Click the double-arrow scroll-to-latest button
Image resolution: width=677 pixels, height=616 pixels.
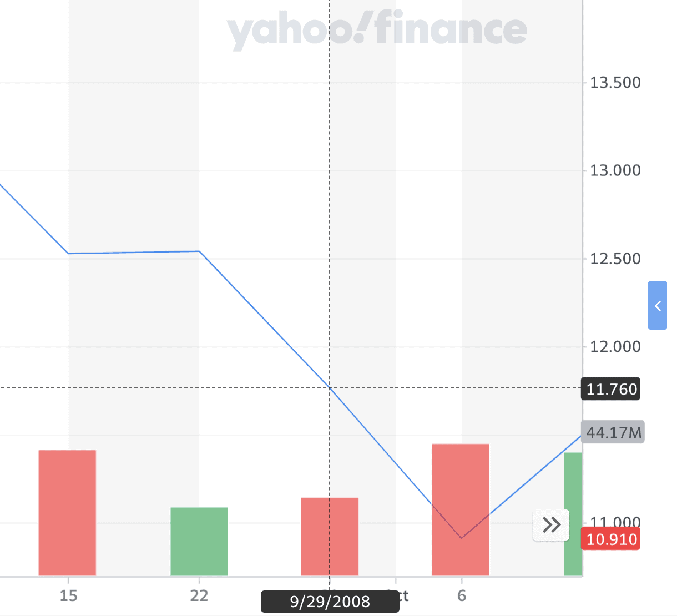point(551,524)
